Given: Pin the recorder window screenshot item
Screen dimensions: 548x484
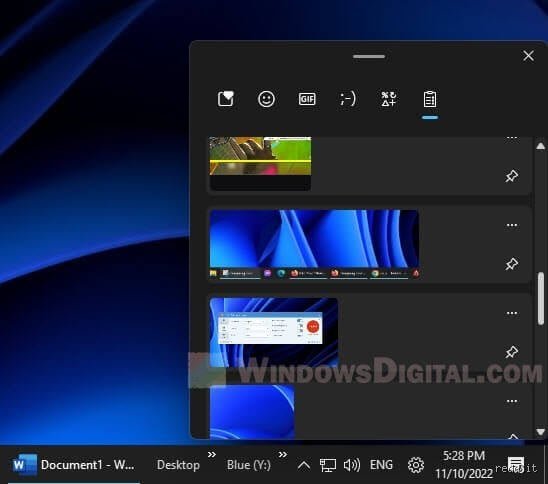Looking at the screenshot, I should tap(512, 352).
